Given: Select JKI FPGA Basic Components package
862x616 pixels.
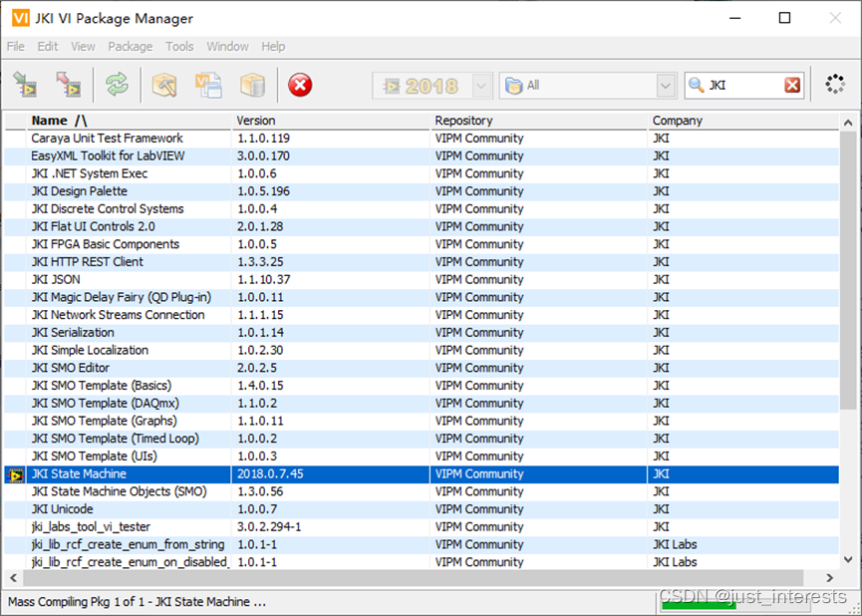Looking at the screenshot, I should tap(422, 244).
